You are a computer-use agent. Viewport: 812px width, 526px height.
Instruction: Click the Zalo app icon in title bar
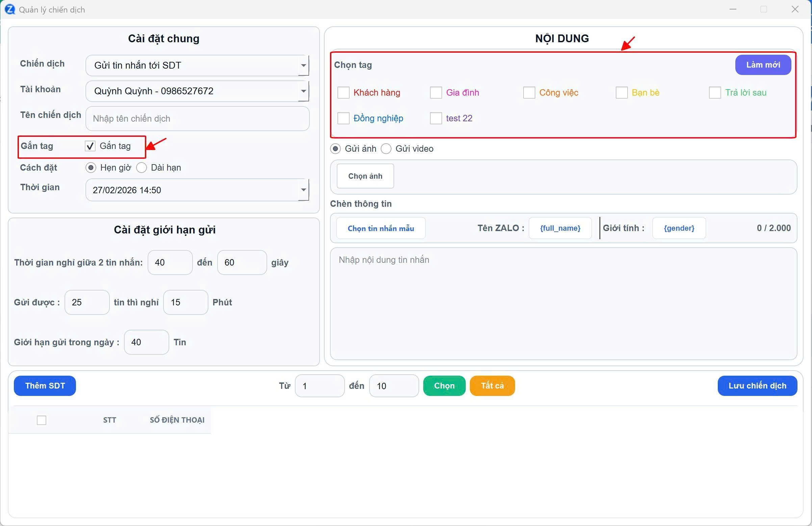click(x=9, y=9)
